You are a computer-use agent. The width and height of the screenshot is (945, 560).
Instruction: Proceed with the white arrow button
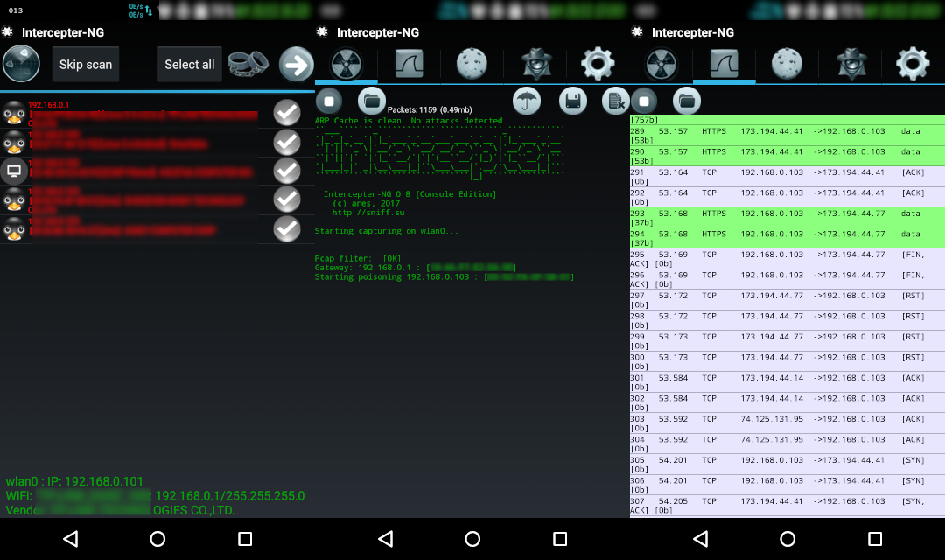pos(296,65)
